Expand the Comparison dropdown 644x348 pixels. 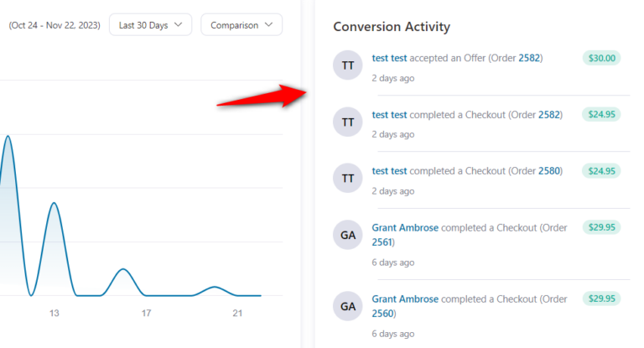click(241, 25)
